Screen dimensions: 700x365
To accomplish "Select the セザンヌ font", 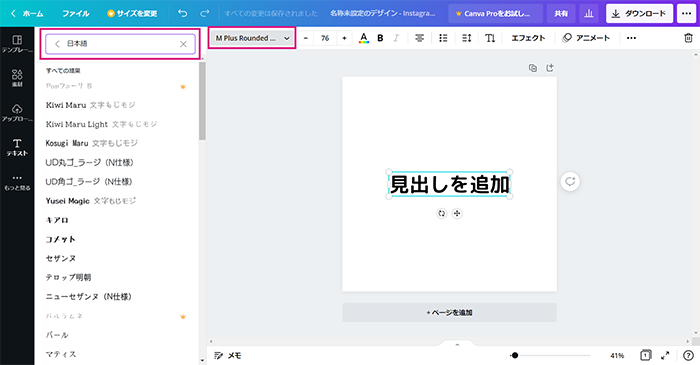I will click(x=61, y=258).
